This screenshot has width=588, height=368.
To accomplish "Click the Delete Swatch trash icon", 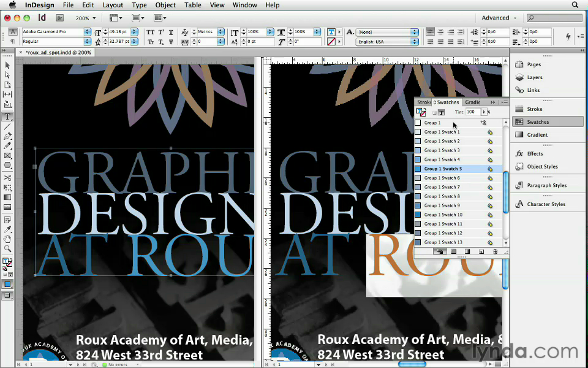I will tap(495, 251).
